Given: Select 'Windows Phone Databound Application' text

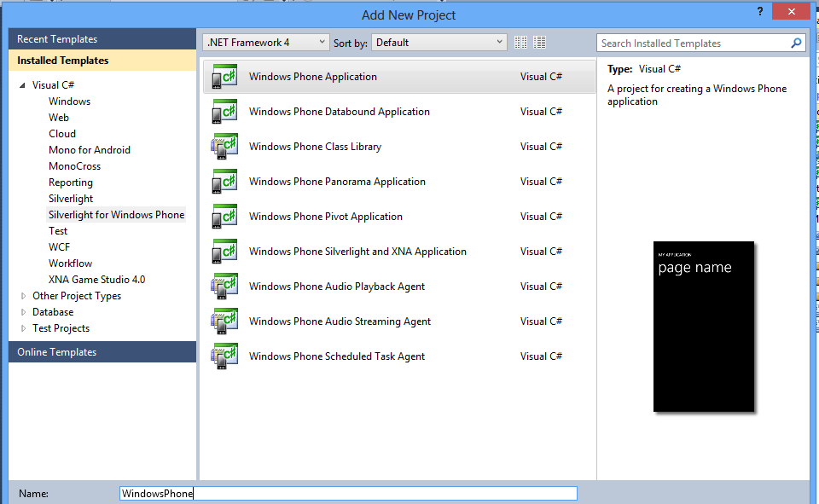Looking at the screenshot, I should [x=339, y=112].
